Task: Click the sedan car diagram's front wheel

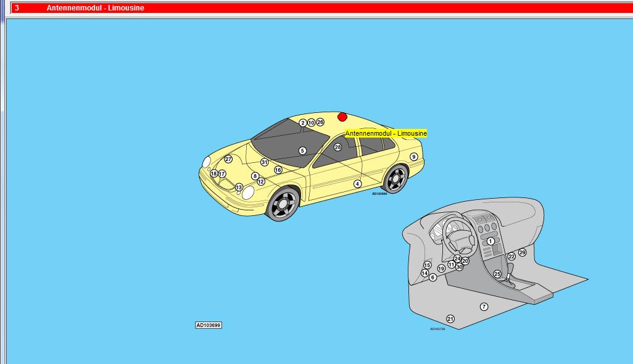Action: click(x=283, y=204)
